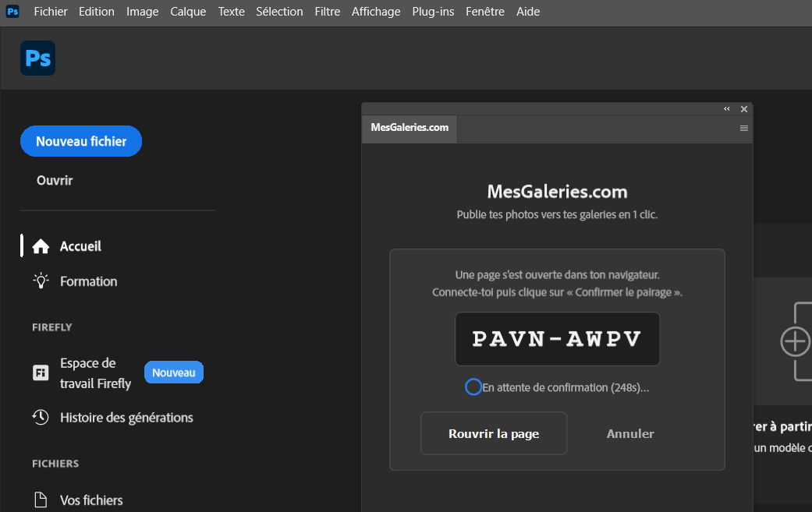Click the Publie tes photos subtitle
The width and height of the screenshot is (812, 512).
coord(557,214)
